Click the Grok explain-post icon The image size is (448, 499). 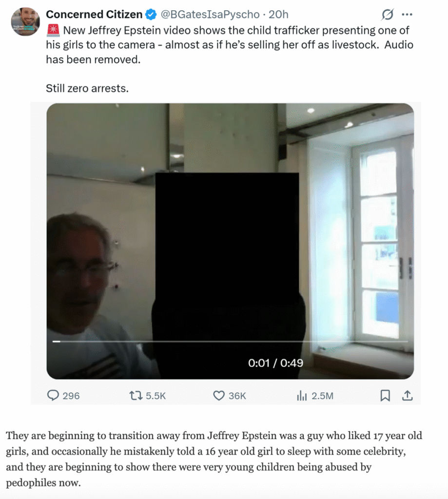pos(387,14)
